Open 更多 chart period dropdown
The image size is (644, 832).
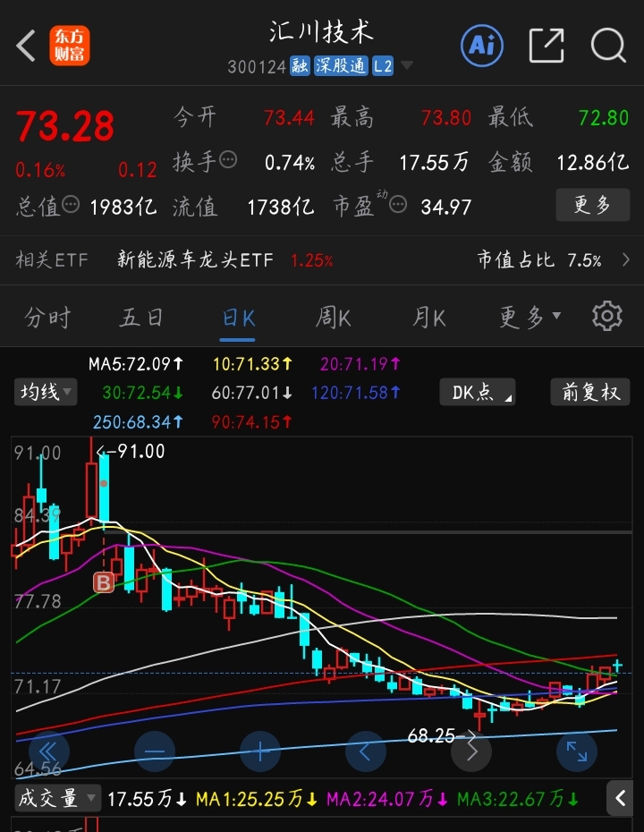pos(530,318)
